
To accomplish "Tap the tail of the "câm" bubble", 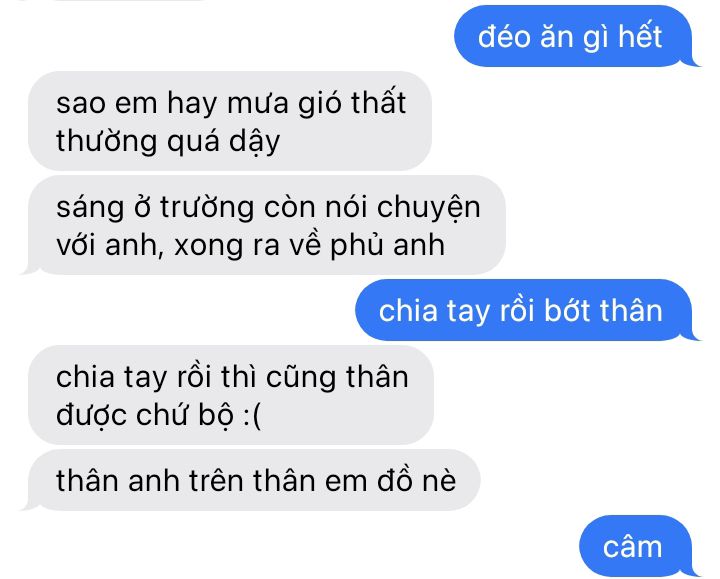I will 695,570.
